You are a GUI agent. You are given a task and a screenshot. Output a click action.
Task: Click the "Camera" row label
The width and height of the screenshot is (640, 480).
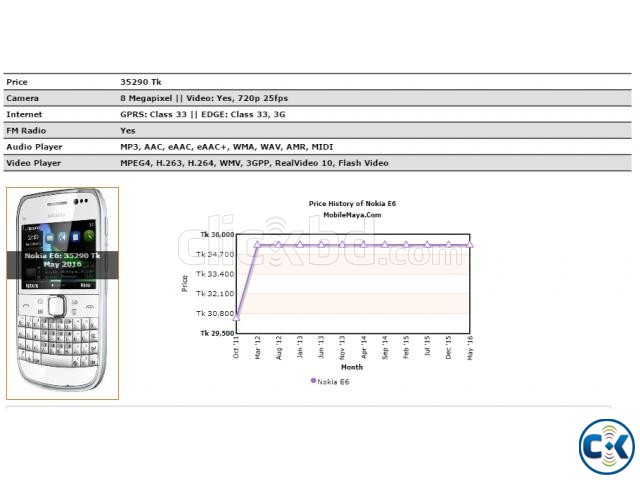coord(22,98)
